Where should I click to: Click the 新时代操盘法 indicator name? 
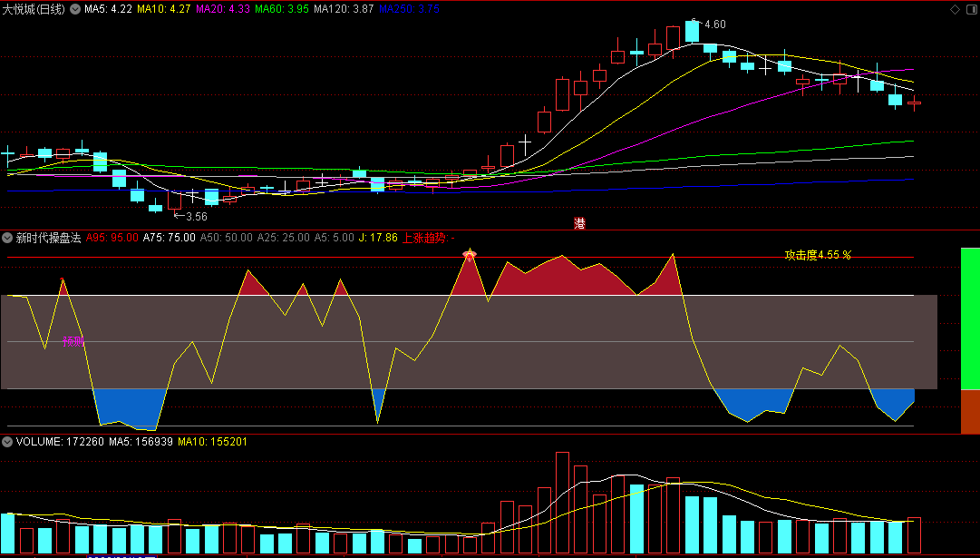(49, 238)
